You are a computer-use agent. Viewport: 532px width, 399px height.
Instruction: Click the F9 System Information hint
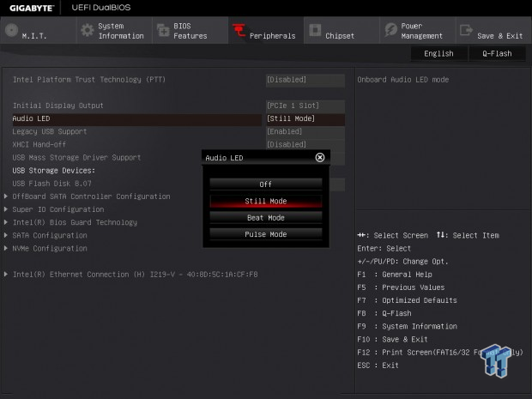(407, 326)
